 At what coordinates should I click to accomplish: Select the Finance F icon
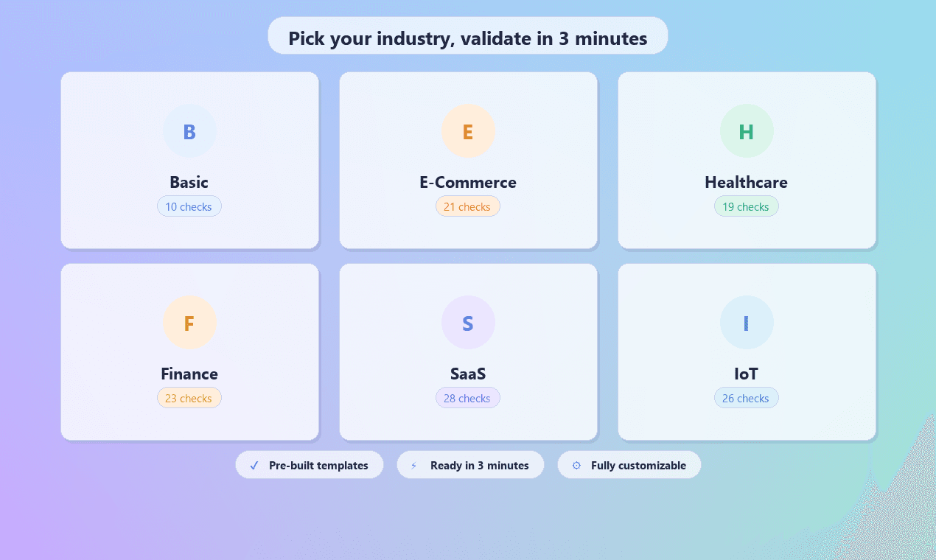click(189, 322)
